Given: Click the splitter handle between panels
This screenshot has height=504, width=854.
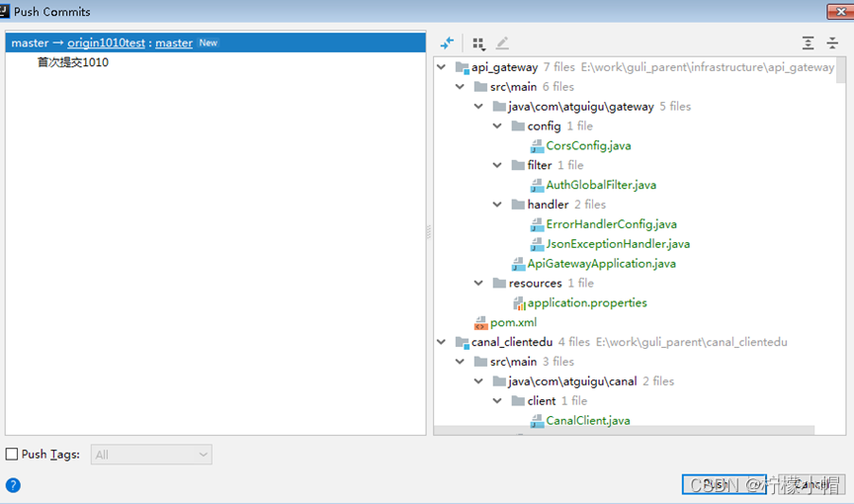Looking at the screenshot, I should click(x=429, y=232).
